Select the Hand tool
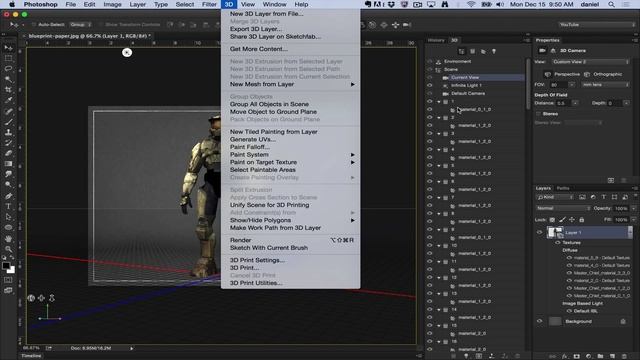Viewport: 640px width, 360px height. pyautogui.click(x=8, y=238)
